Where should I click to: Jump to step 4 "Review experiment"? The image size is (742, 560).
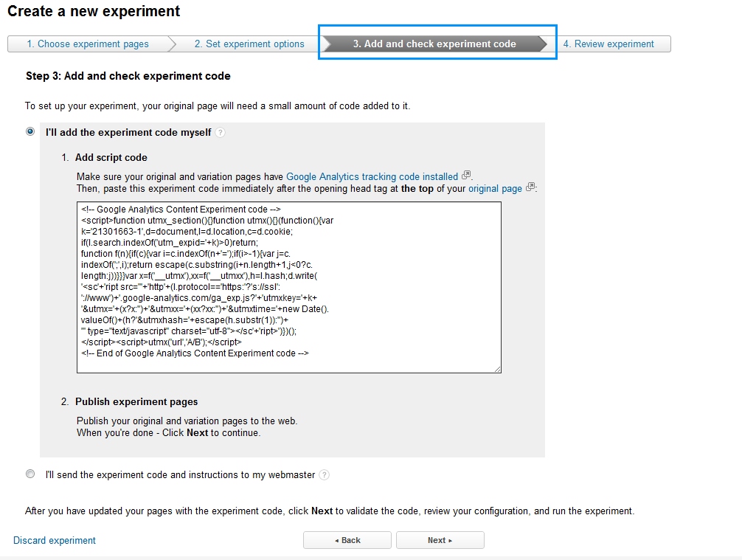tap(608, 44)
